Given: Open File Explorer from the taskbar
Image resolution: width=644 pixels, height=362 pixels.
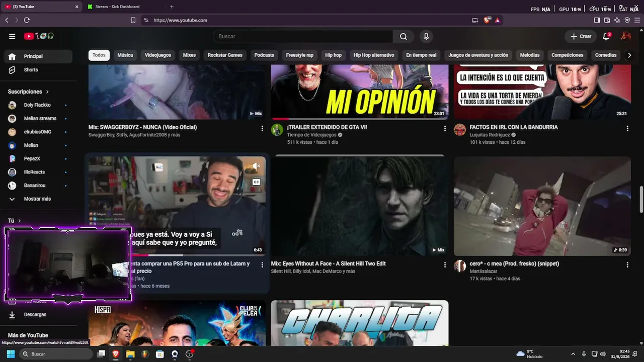Looking at the screenshot, I should pyautogui.click(x=130, y=354).
